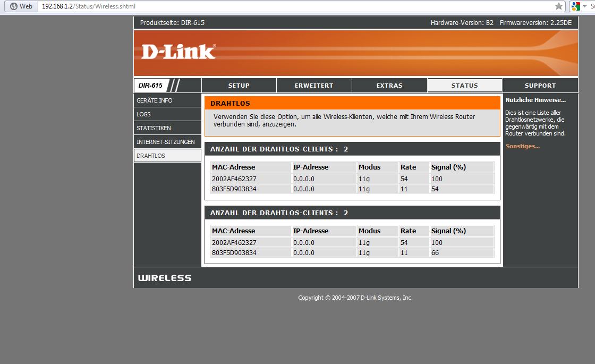Click the D-Link logo in the banner
This screenshot has width=595, height=364.
[178, 52]
